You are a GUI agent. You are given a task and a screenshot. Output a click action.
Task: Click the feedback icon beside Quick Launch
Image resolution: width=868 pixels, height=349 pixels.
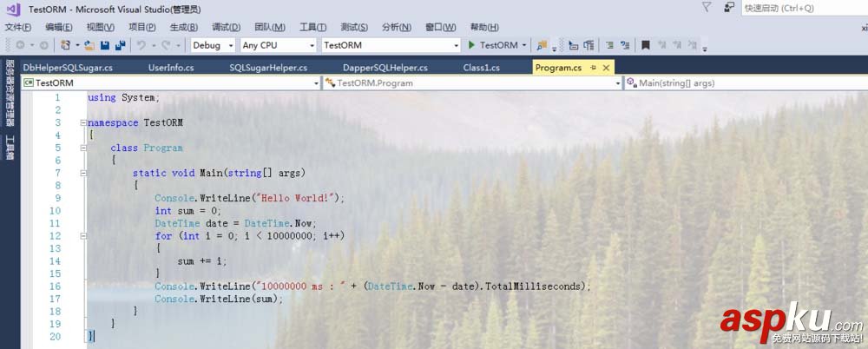pyautogui.click(x=727, y=8)
